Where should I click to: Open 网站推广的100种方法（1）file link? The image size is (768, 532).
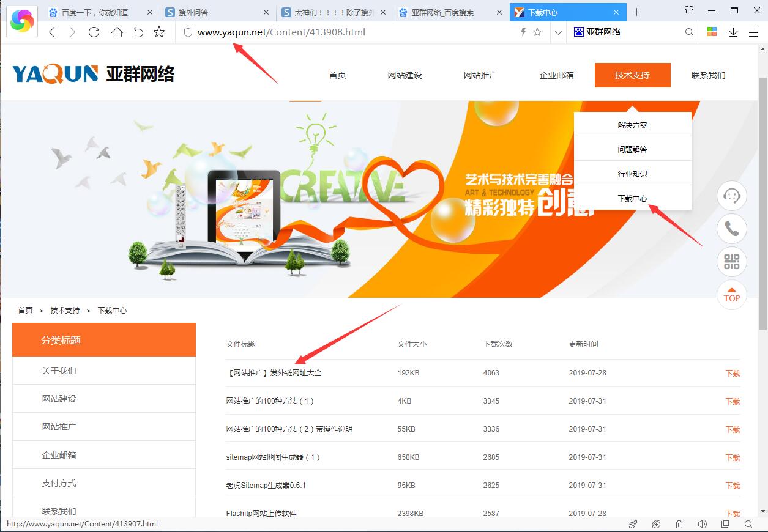270,401
